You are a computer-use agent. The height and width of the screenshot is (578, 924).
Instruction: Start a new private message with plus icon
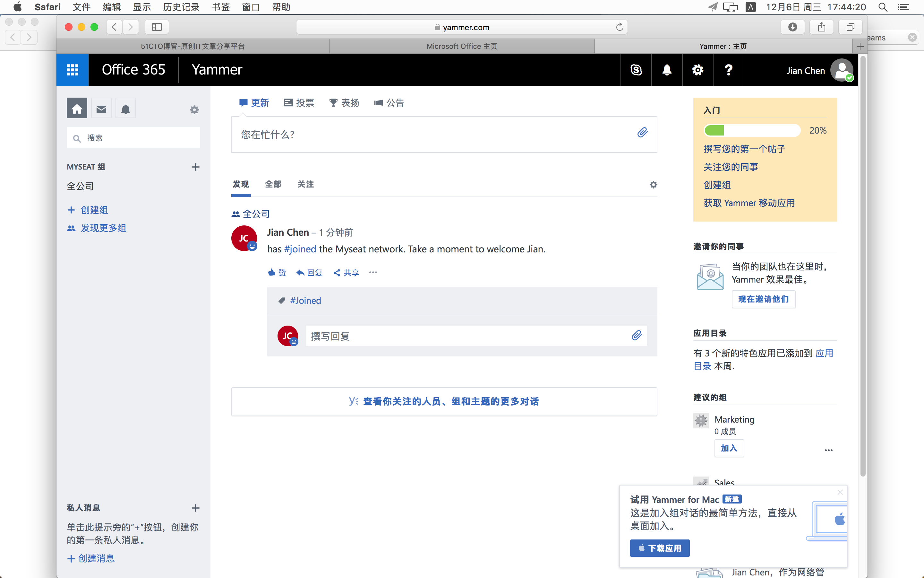195,508
